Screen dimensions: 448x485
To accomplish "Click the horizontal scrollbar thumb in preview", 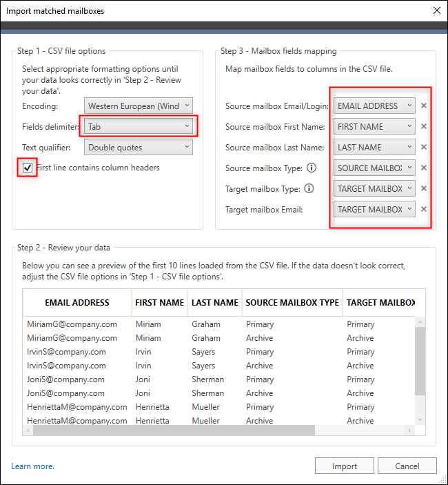I will click(174, 430).
